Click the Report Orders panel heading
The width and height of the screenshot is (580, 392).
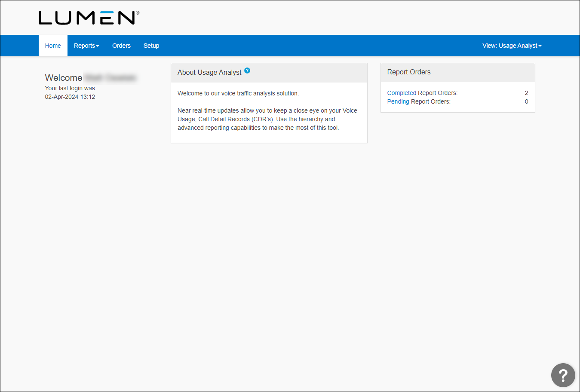(409, 72)
